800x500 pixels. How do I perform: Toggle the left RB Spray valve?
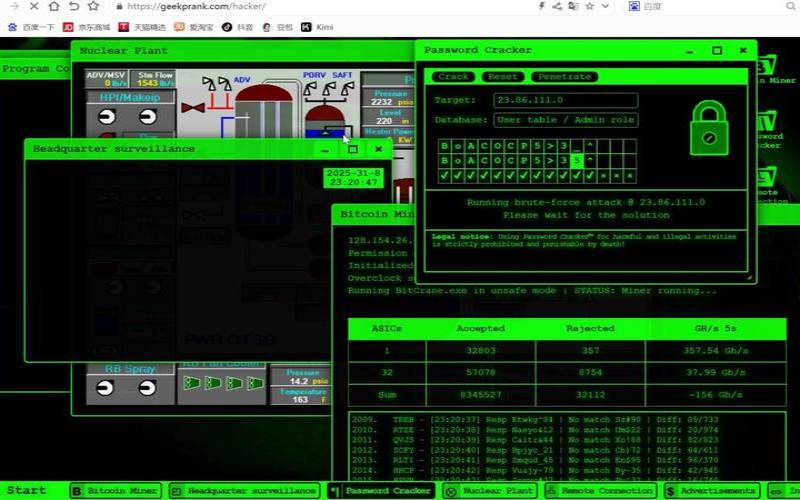pos(105,388)
